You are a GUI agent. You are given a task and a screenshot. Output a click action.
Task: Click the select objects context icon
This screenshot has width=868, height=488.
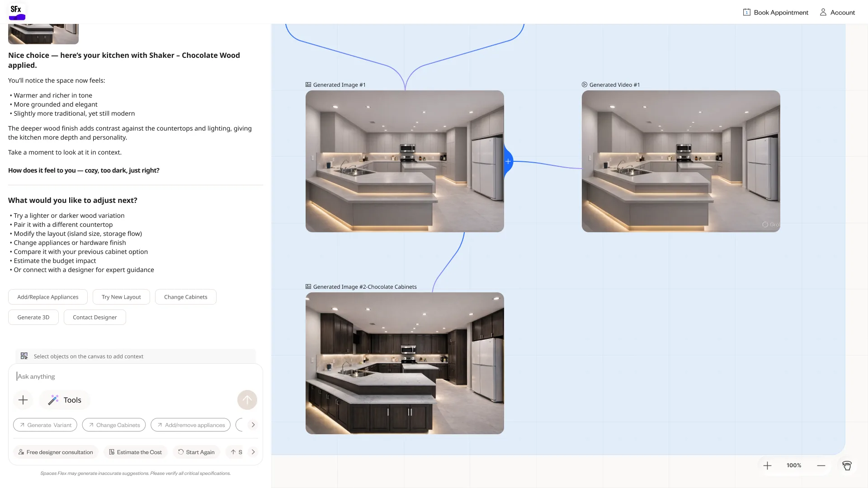(24, 356)
